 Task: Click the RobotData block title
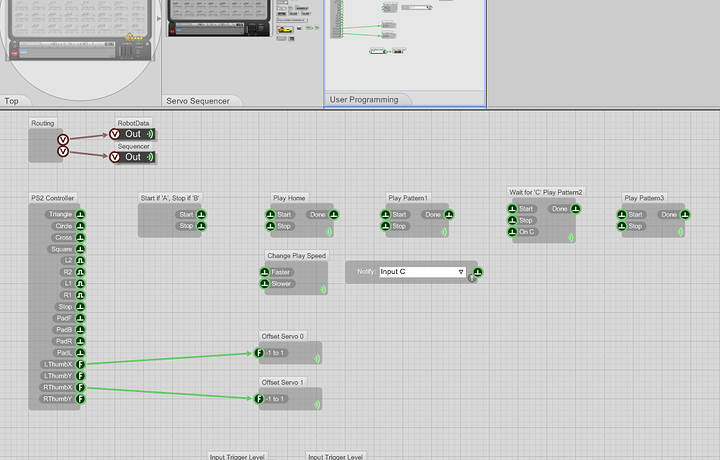pyautogui.click(x=134, y=123)
